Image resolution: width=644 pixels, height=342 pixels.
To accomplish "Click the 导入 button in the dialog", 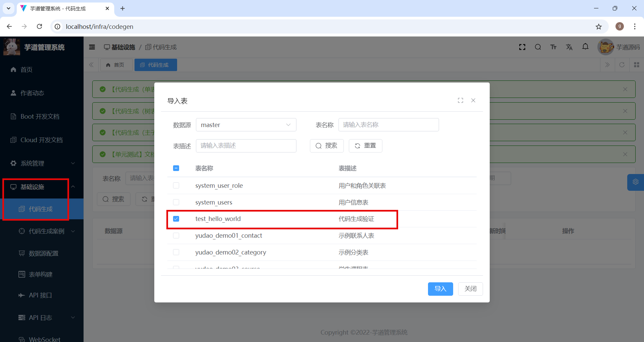I will point(440,289).
